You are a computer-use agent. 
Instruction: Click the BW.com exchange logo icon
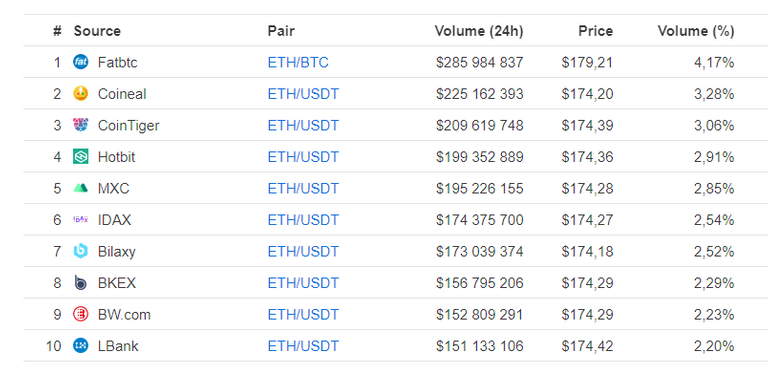[x=81, y=314]
